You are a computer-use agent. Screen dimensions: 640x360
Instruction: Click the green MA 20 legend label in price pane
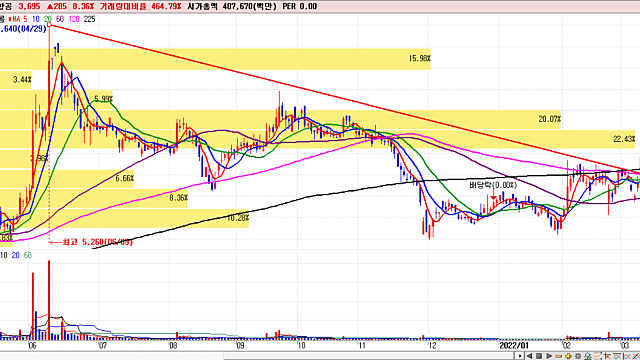click(48, 19)
